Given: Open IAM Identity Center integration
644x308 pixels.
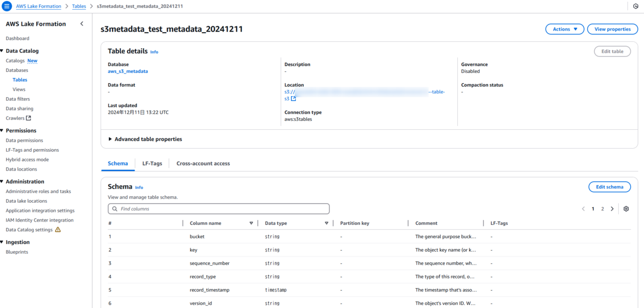Looking at the screenshot, I should click(x=40, y=220).
